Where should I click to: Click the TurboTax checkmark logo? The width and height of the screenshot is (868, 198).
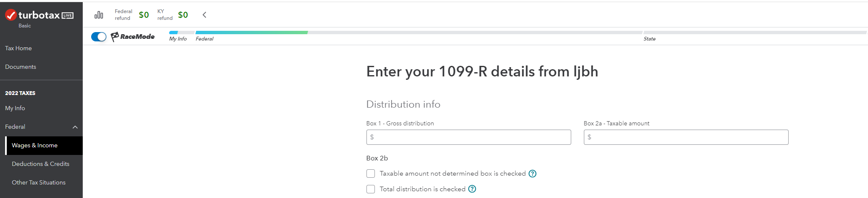click(x=11, y=15)
